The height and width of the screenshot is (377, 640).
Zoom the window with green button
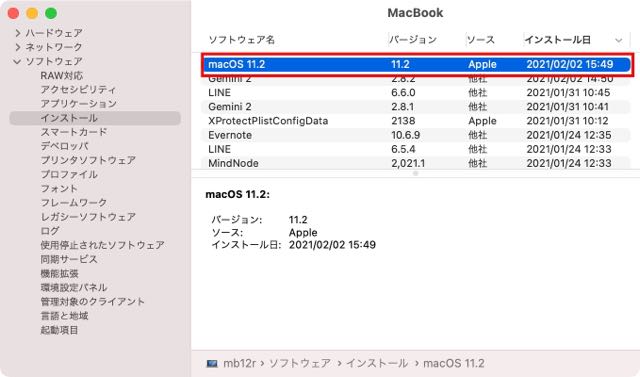[51, 13]
